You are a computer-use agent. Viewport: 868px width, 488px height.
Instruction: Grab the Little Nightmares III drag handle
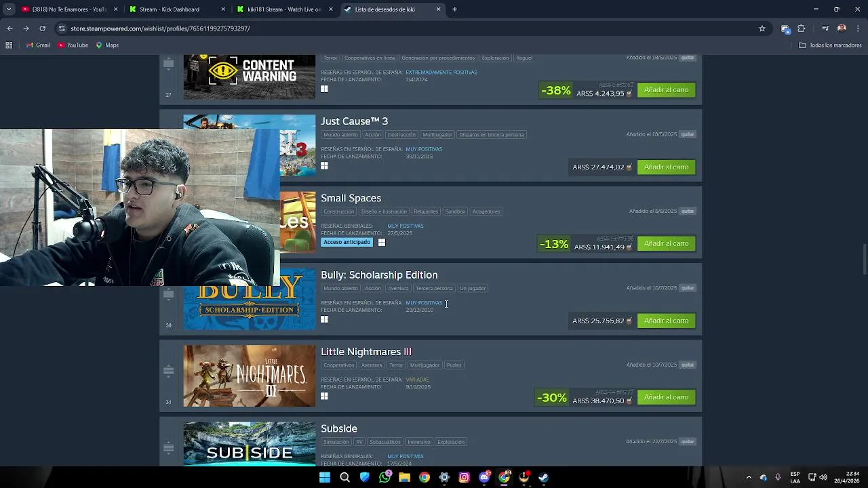point(169,370)
